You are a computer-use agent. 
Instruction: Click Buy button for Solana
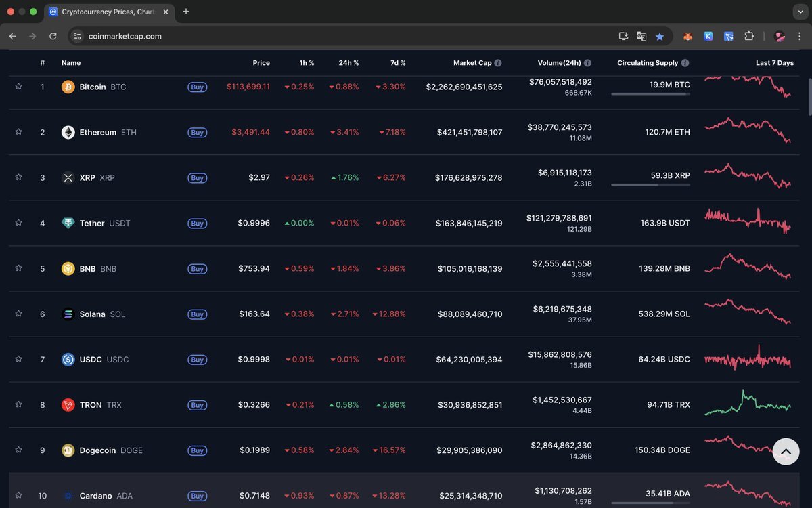[197, 314]
